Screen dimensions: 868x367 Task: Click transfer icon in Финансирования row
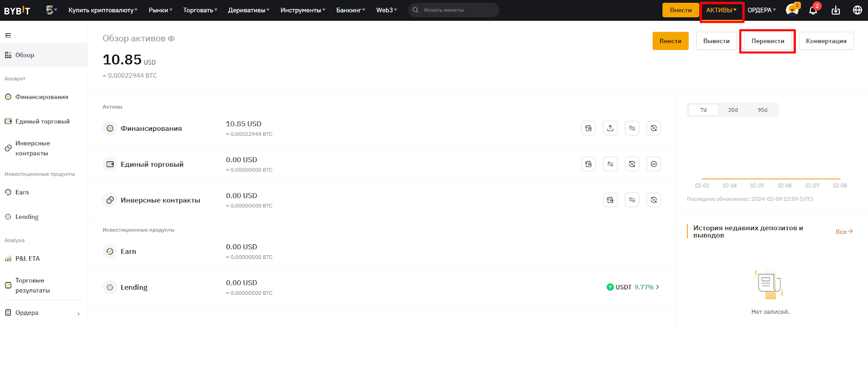tap(632, 128)
